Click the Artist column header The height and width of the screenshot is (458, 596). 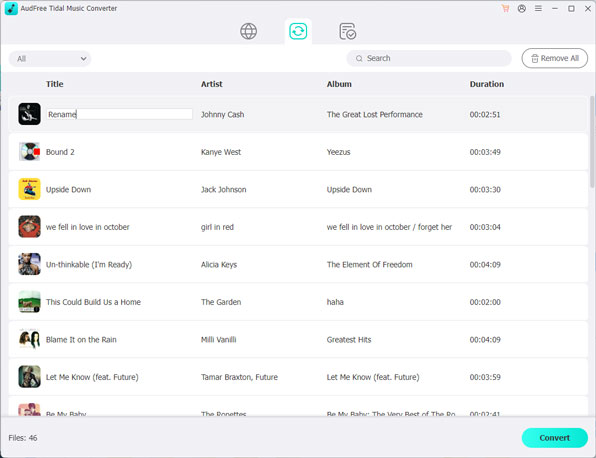(212, 84)
